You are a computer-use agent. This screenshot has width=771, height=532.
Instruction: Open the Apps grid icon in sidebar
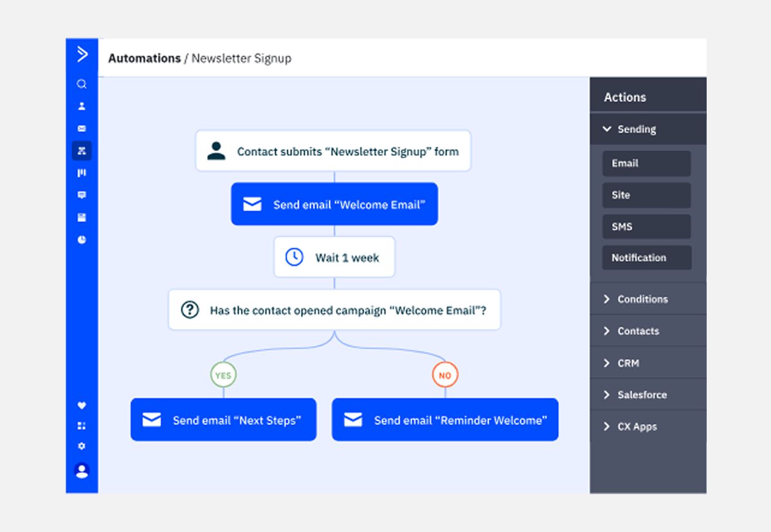coord(82,426)
